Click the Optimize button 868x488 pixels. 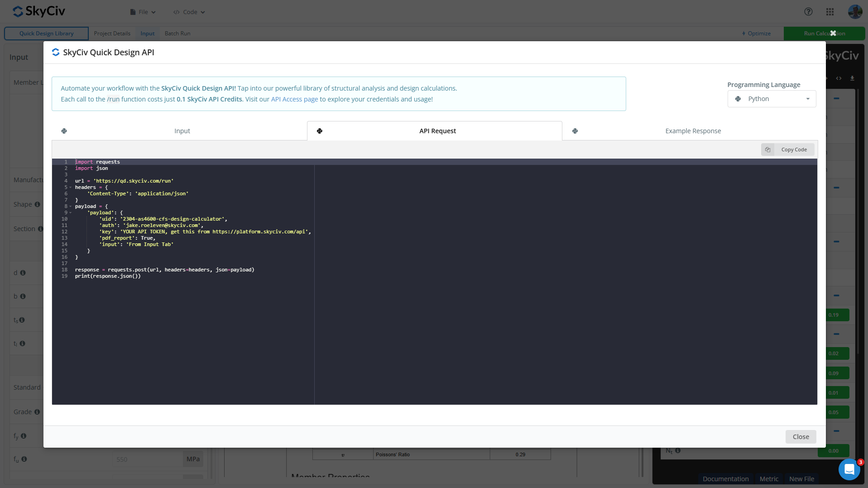pyautogui.click(x=756, y=34)
